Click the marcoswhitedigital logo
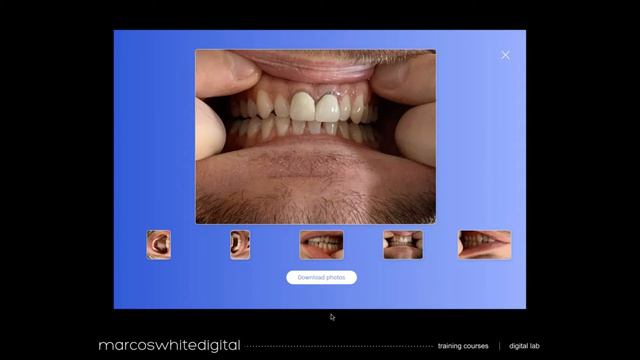The height and width of the screenshot is (360, 640). [x=169, y=345]
